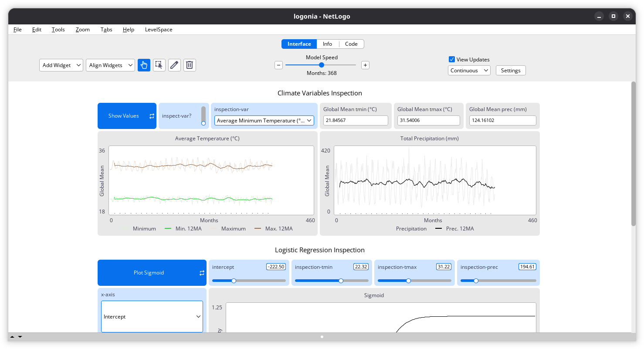This screenshot has width=644, height=349.
Task: Click the minus icon to decrease model speed
Action: (x=278, y=65)
